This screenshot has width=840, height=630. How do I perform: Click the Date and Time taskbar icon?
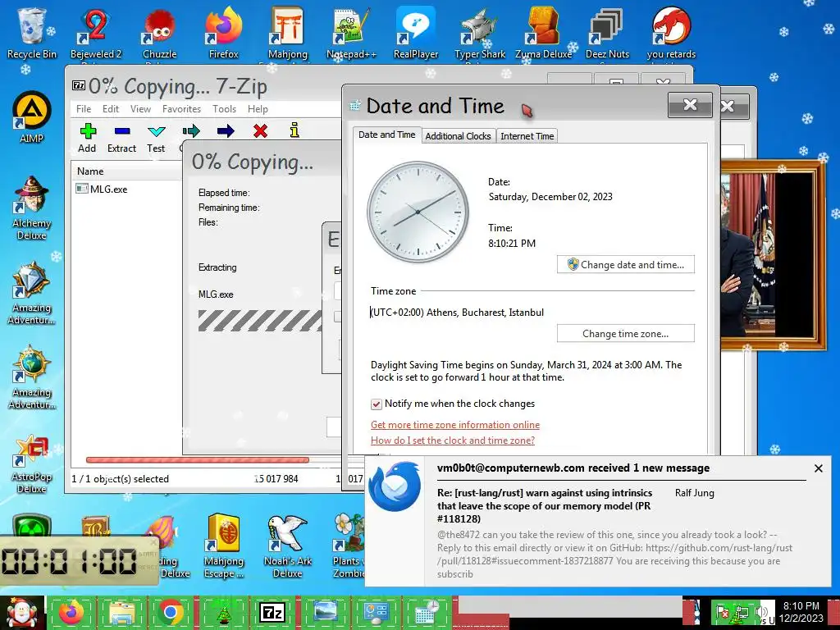pos(427,612)
